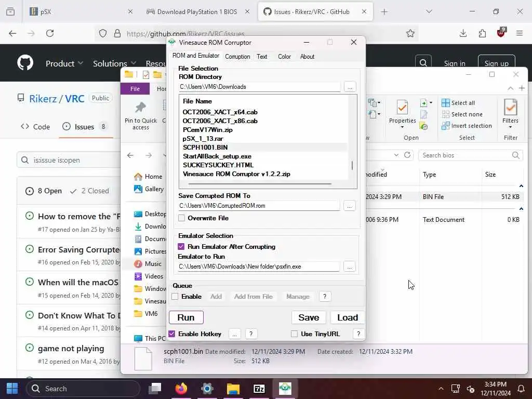This screenshot has height=399, width=532.
Task: Click Invert selection in Explorer ribbon
Action: click(467, 126)
